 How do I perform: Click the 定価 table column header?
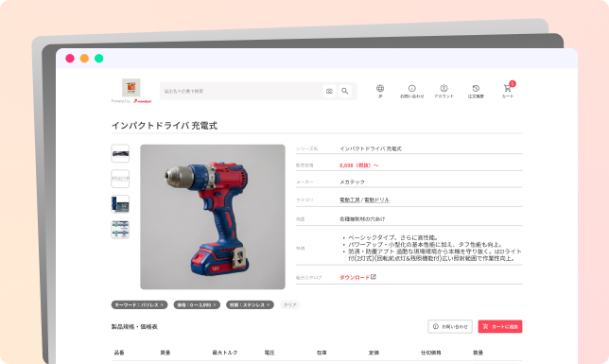(374, 353)
